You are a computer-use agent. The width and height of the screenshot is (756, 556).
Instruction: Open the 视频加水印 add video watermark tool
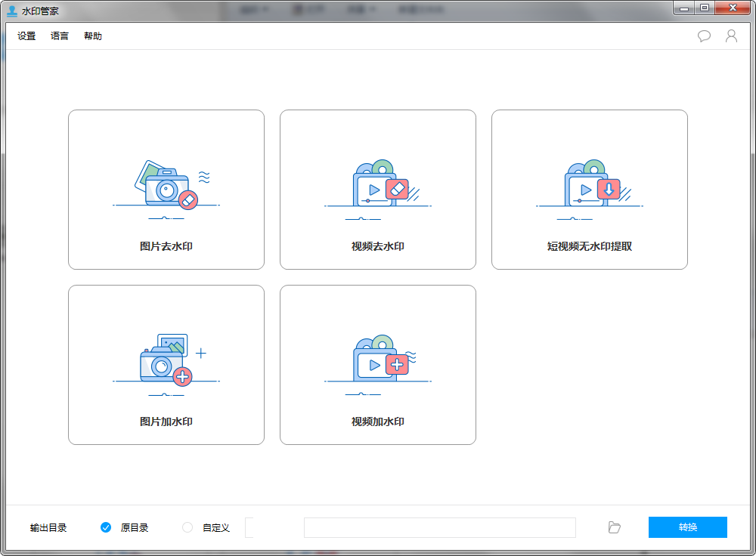377,365
